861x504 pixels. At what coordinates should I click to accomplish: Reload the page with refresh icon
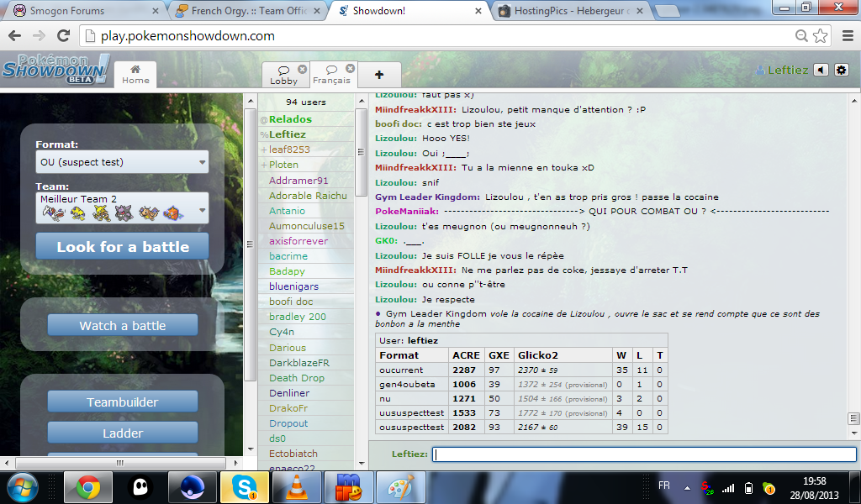(x=63, y=36)
